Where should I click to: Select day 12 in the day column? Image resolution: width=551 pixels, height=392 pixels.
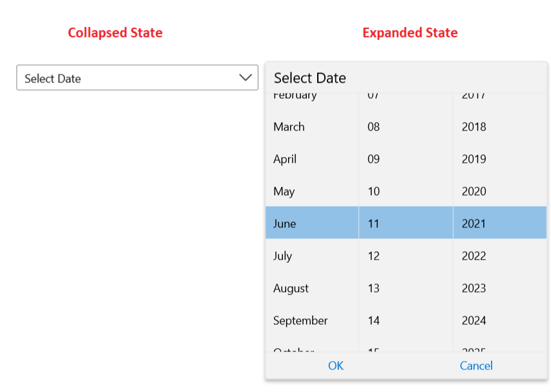(x=405, y=256)
